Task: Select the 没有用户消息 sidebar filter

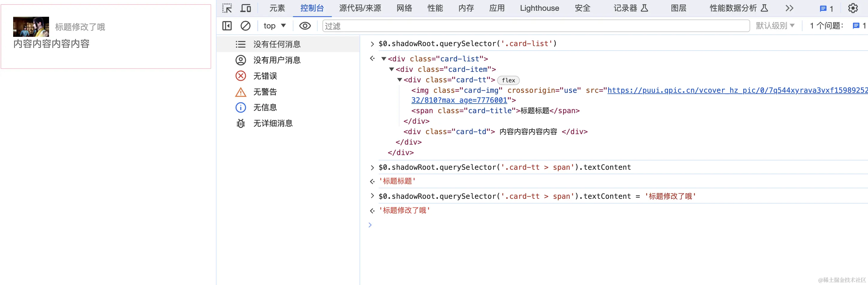Action: [x=288, y=60]
